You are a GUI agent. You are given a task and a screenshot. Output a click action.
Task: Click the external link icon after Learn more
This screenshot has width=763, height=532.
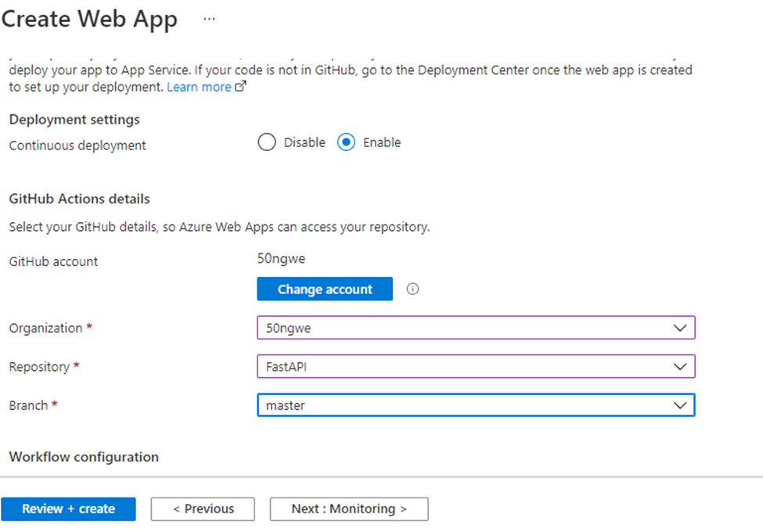click(x=240, y=87)
